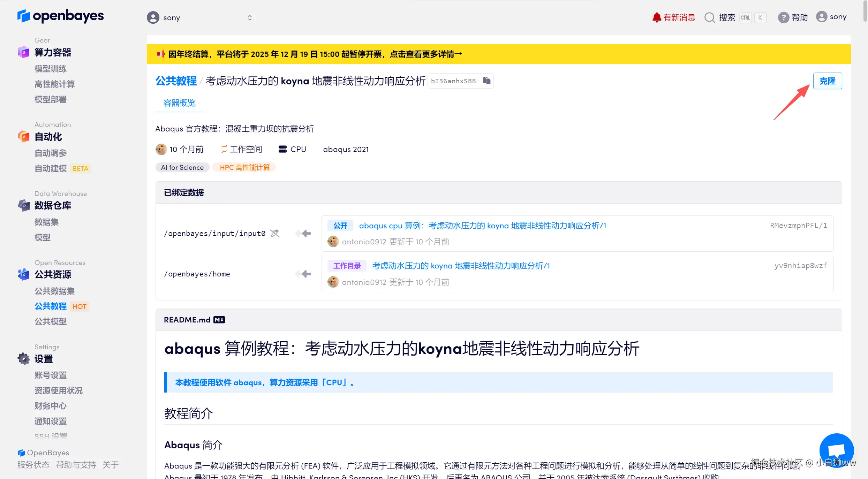This screenshot has height=479, width=868.
Task: Expand the sony account switcher
Action: coord(250,18)
